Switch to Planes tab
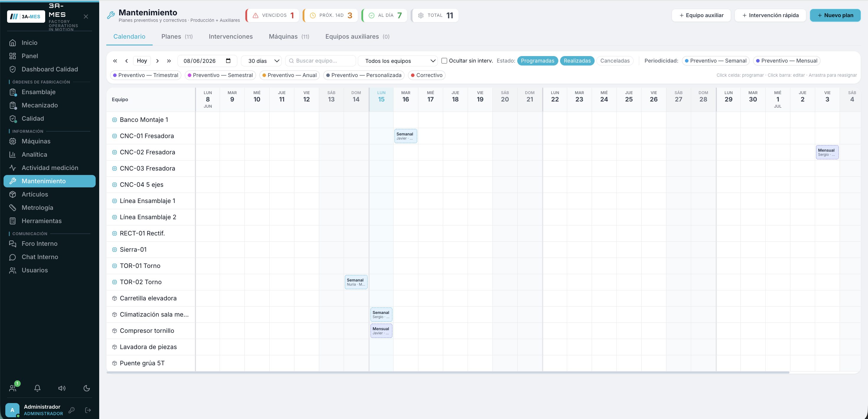This screenshot has width=868, height=419. click(x=177, y=36)
